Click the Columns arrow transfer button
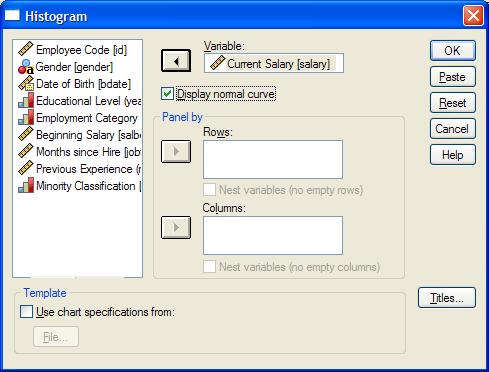This screenshot has height=372, width=489. (176, 228)
